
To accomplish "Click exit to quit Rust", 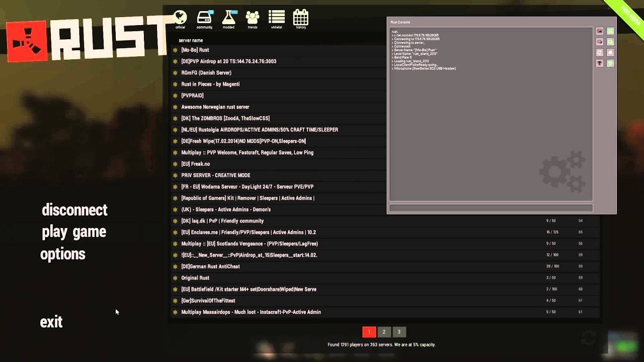I will tap(51, 322).
